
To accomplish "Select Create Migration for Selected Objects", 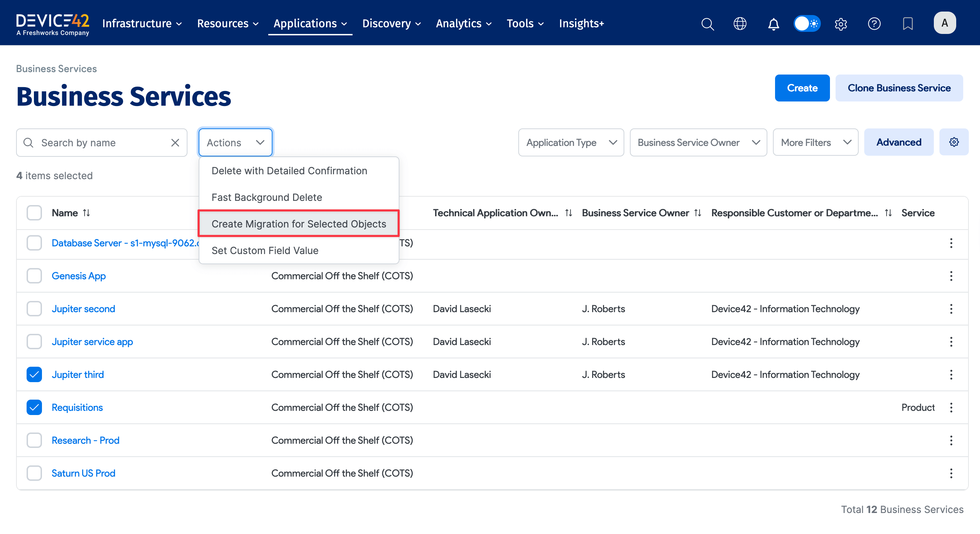I will click(298, 224).
